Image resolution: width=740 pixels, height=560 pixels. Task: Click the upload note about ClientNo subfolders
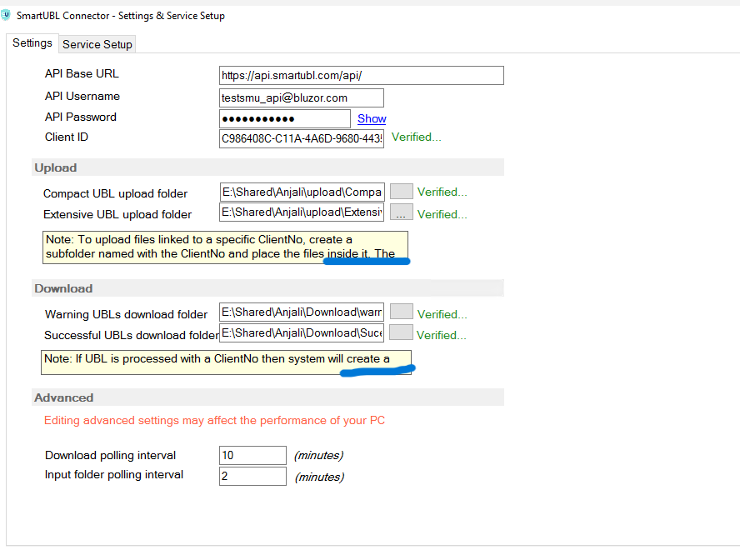tap(225, 247)
